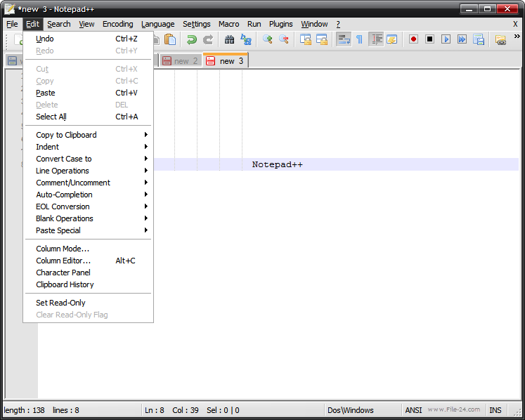Close the document with the menu bar X

[515, 24]
